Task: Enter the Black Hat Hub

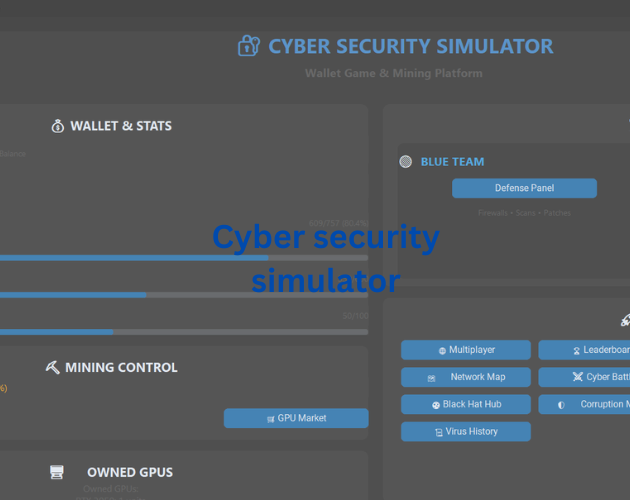Action: [466, 404]
